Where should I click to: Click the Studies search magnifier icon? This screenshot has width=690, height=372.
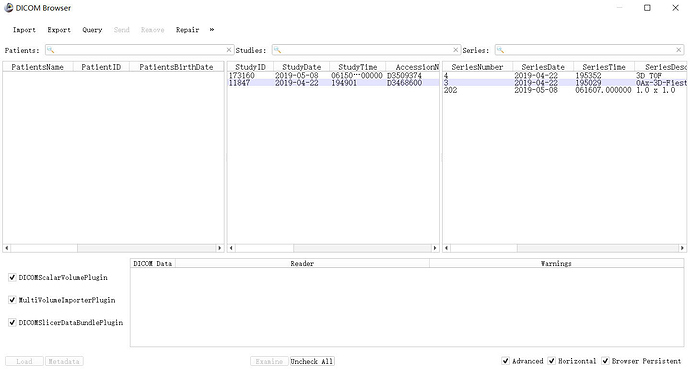point(277,50)
